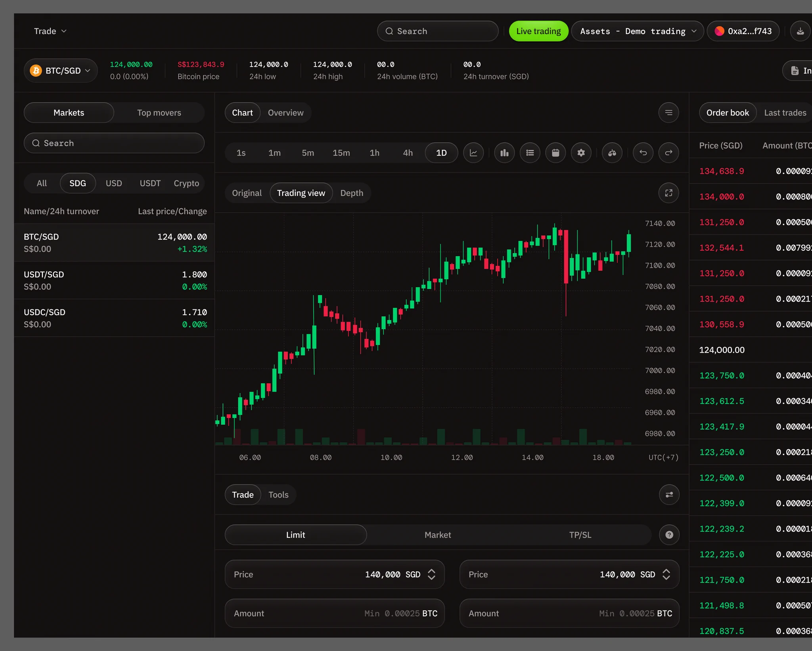Select the Market order type
812x651 pixels.
pos(438,535)
